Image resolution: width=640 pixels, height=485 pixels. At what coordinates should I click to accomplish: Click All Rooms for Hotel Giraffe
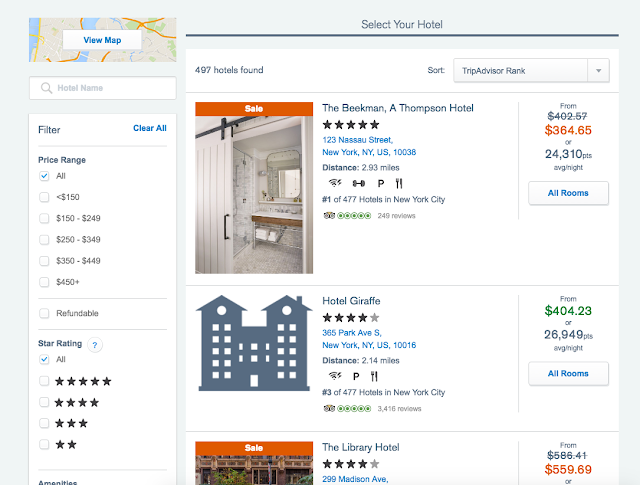coord(568,374)
